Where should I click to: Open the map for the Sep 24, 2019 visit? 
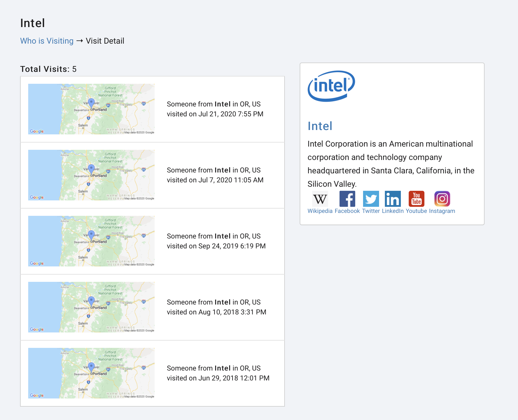tap(91, 241)
